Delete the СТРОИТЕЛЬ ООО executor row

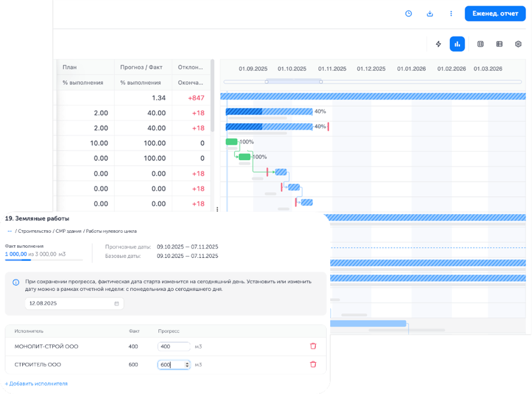pyautogui.click(x=313, y=364)
